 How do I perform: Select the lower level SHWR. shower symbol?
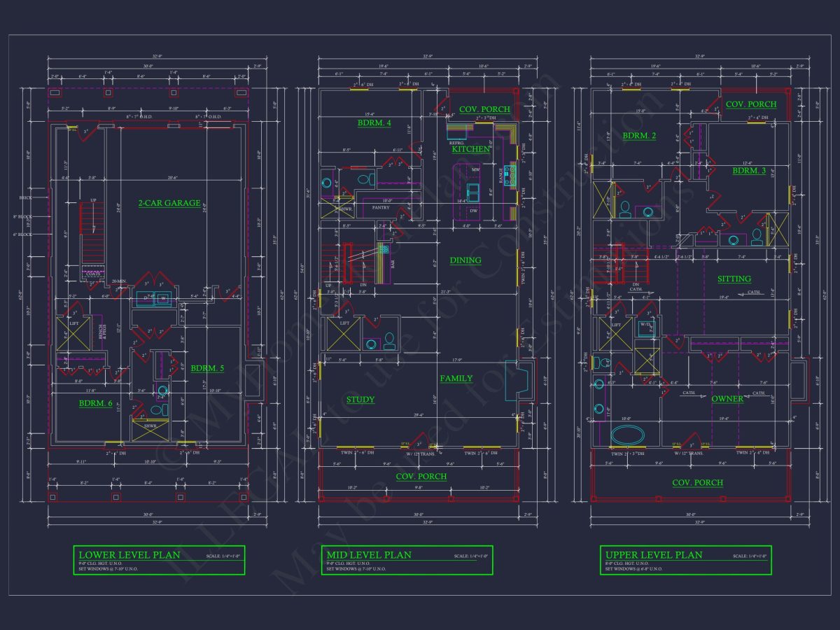coord(150,430)
